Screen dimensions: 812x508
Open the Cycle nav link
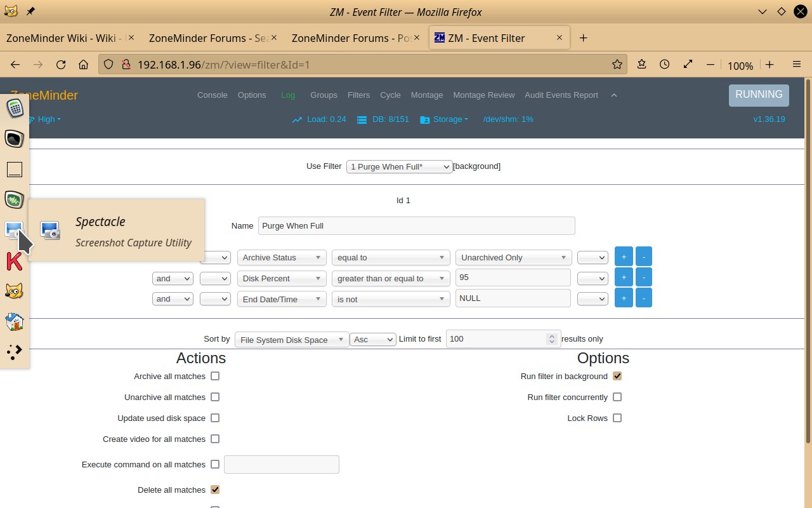click(390, 95)
